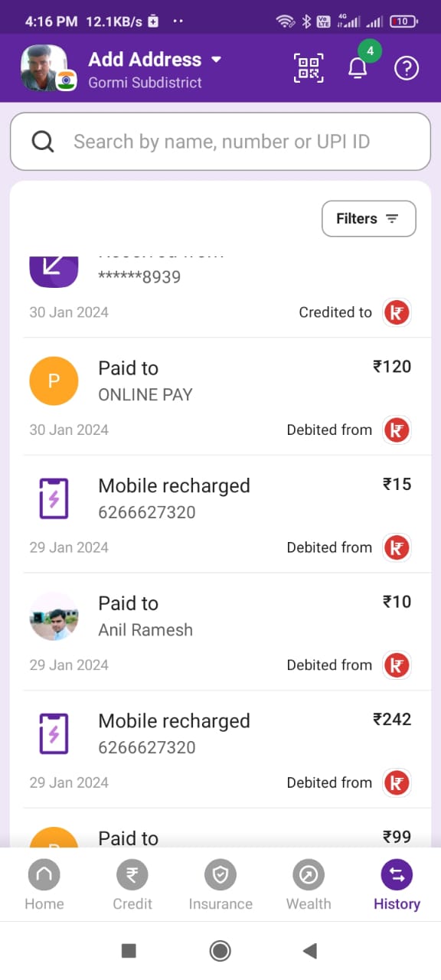Focus the search by name or UPI field
The width and height of the screenshot is (441, 980).
[220, 142]
